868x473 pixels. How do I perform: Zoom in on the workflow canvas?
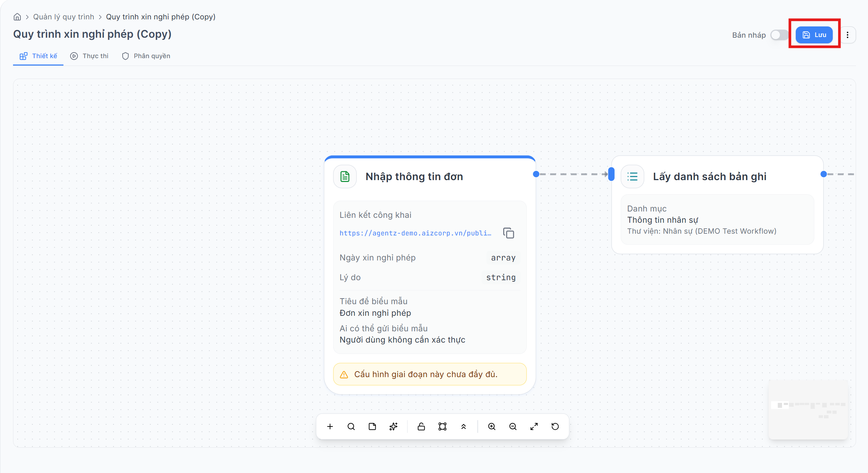pyautogui.click(x=492, y=426)
